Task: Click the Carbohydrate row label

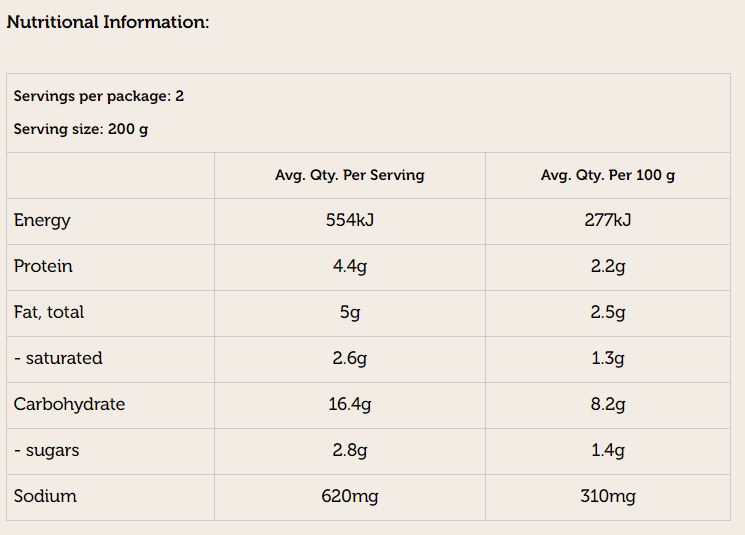Action: 69,404
